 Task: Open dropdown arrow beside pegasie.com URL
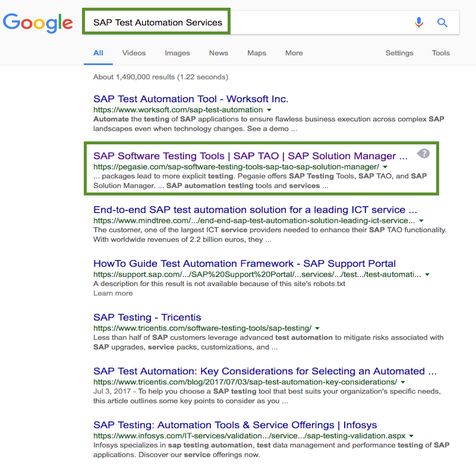point(385,167)
